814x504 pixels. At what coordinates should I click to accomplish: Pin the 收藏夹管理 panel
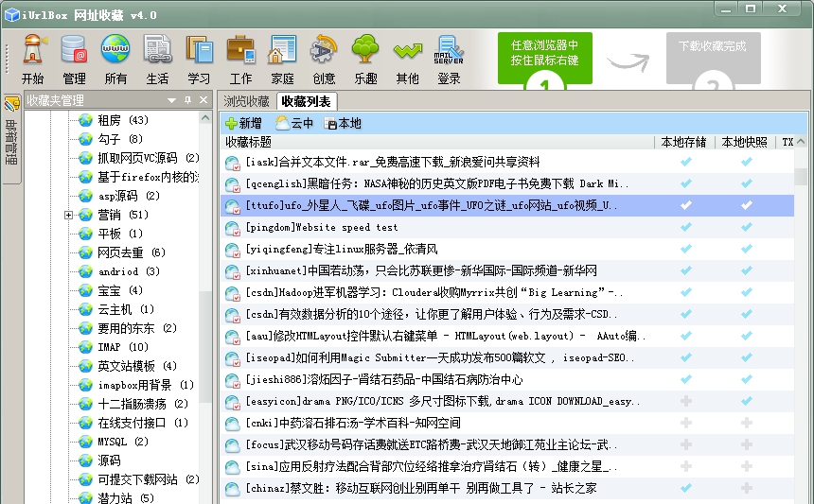[x=188, y=100]
